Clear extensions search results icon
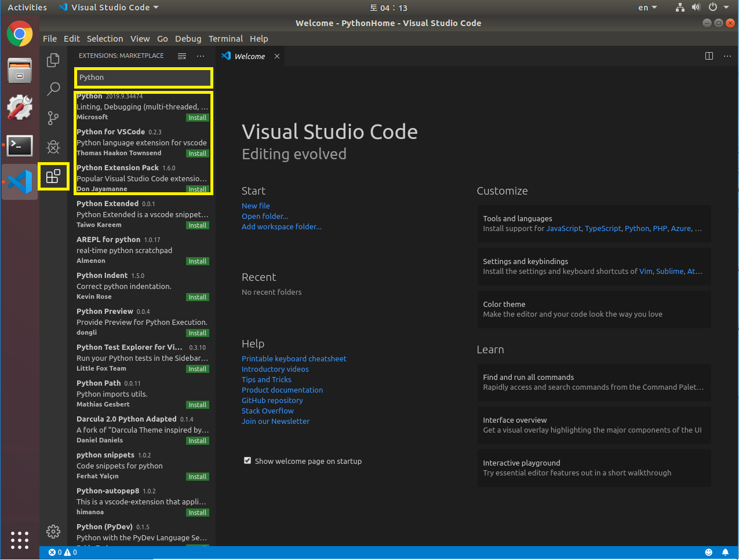Screen dimensions: 739x560 (182, 56)
